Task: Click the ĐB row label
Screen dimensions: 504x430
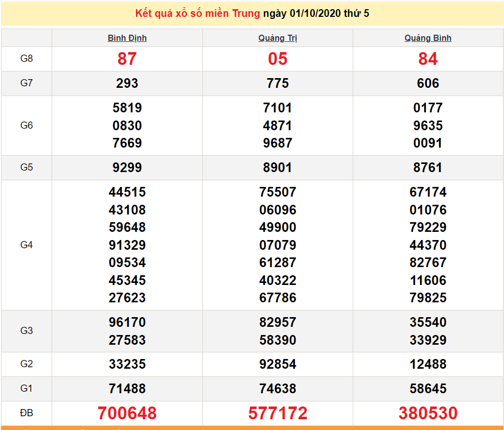Action: tap(27, 414)
